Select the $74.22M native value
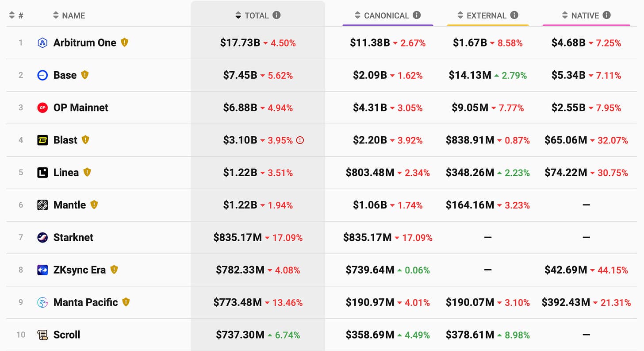Screen dimensions: 644x351 coord(566,173)
